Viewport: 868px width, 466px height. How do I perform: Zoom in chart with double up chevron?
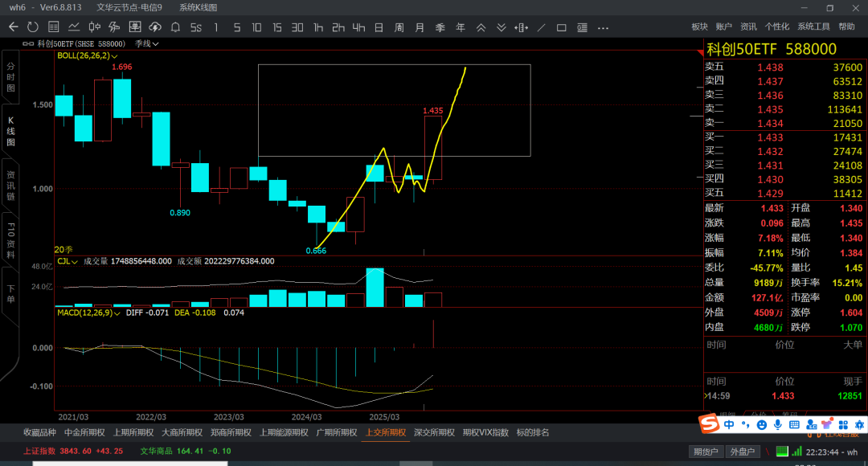tap(481, 27)
